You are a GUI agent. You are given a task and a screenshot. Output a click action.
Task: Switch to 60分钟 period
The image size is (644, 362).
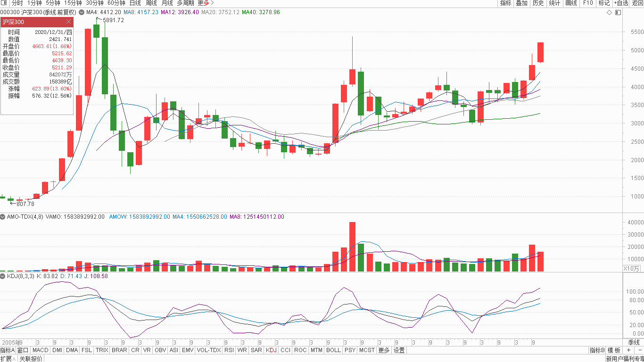(x=116, y=3)
